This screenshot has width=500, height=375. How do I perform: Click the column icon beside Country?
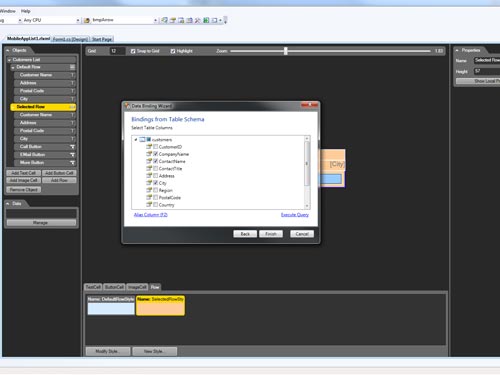point(149,204)
